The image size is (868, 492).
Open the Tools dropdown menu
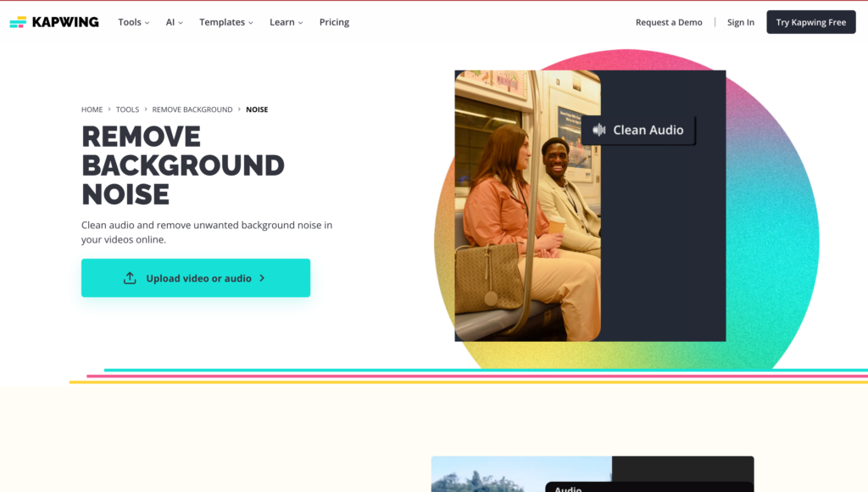click(133, 22)
